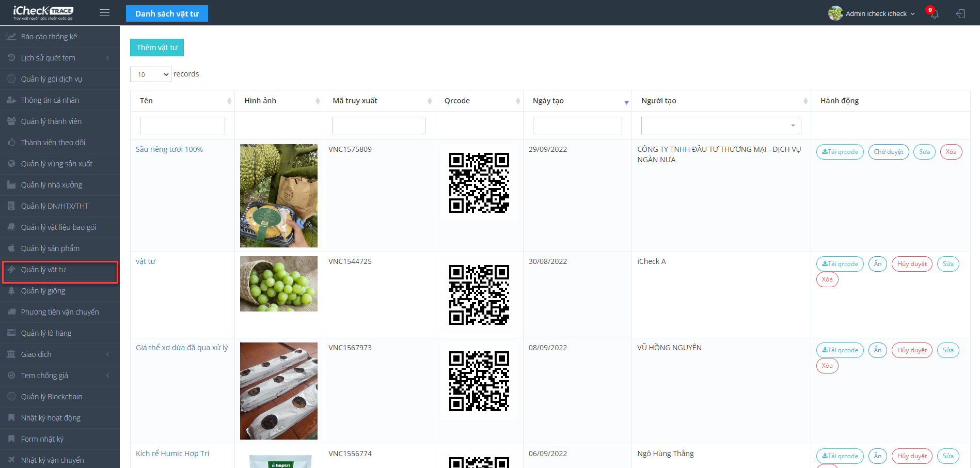Download qrcode for Sầu riêng tươi 100%
Viewport: 980px width, 468px height.
click(840, 152)
